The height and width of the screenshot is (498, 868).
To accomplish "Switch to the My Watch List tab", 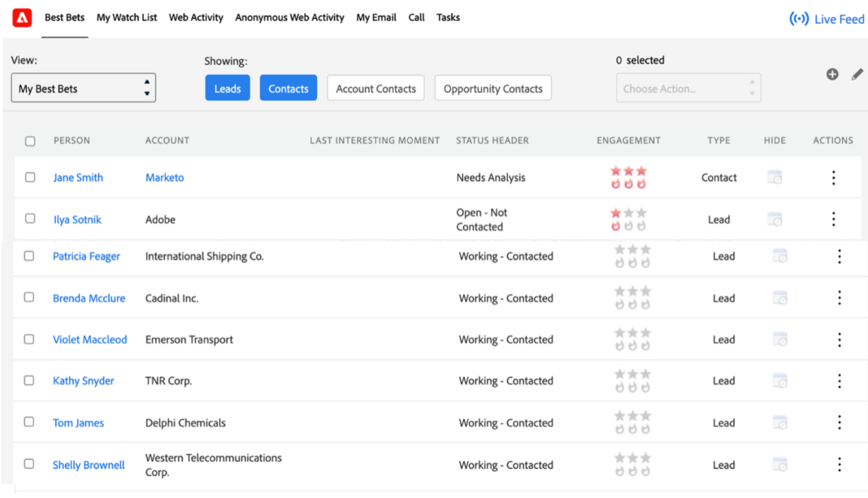I will [126, 17].
